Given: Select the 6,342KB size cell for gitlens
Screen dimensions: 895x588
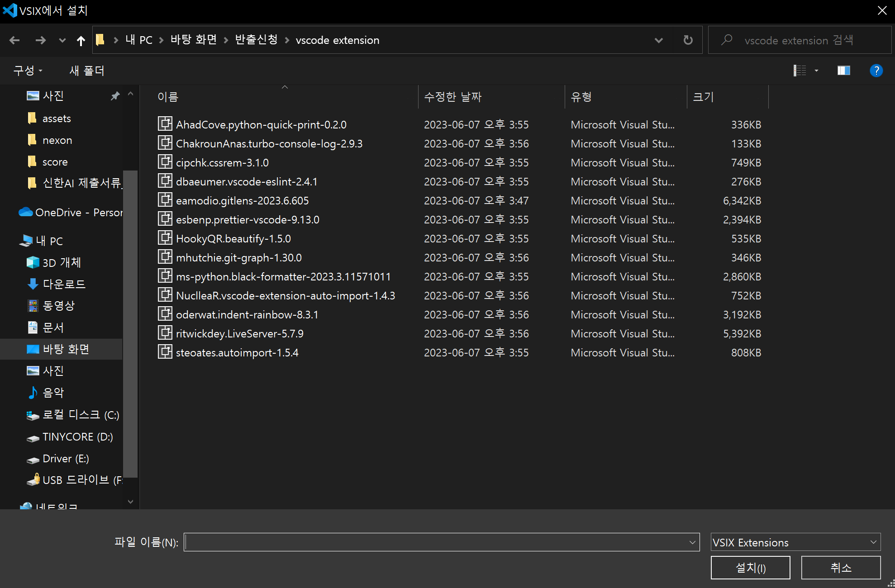Looking at the screenshot, I should (x=742, y=201).
